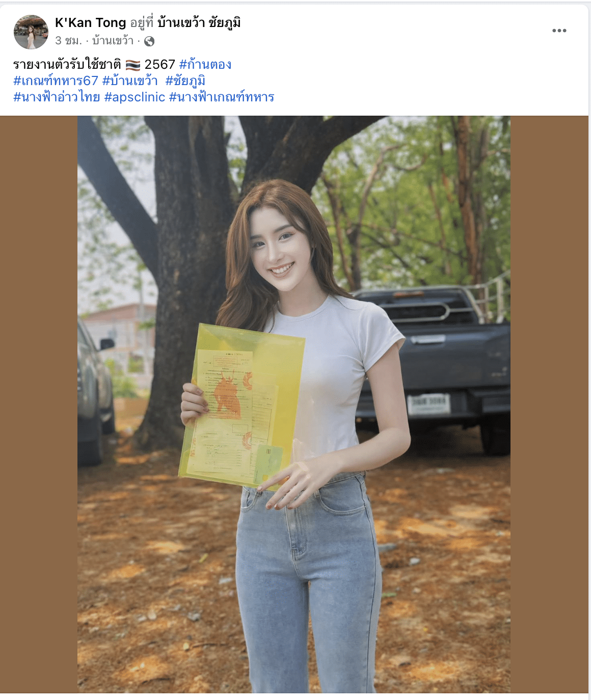
Task: Follow the #บ้านเขว้า hashtag link
Action: pos(130,81)
